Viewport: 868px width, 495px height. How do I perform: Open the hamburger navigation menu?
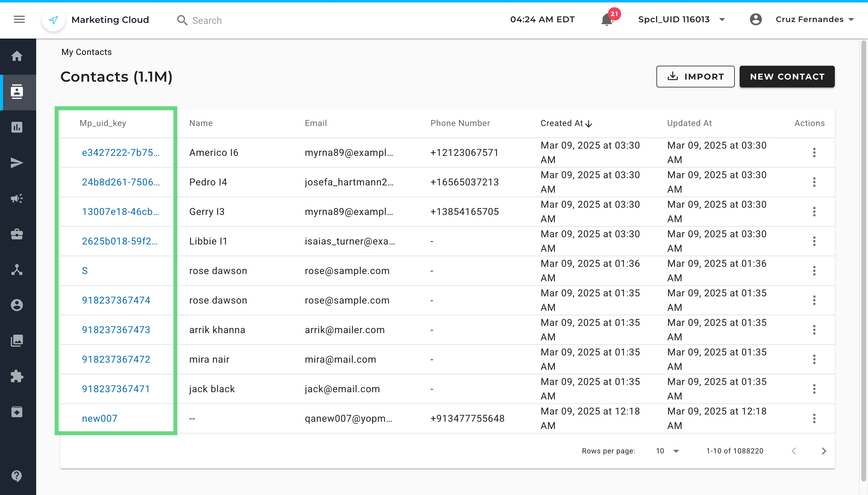coord(19,19)
